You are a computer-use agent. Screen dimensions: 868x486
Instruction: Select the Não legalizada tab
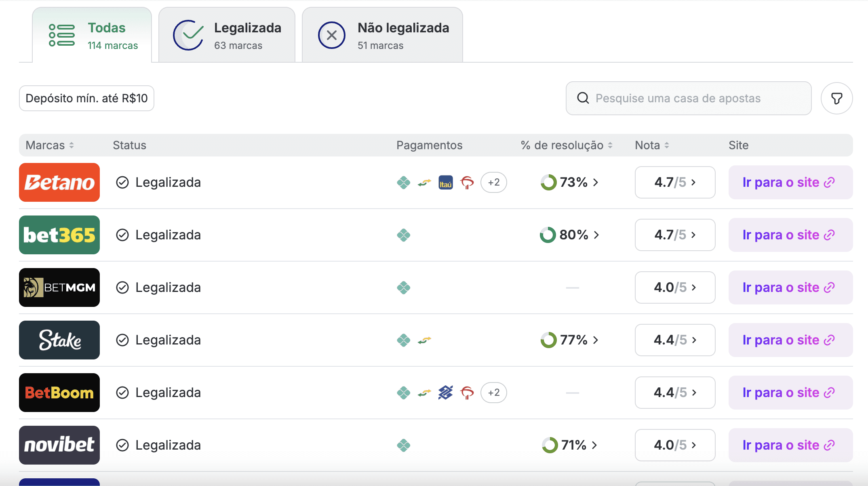click(382, 35)
